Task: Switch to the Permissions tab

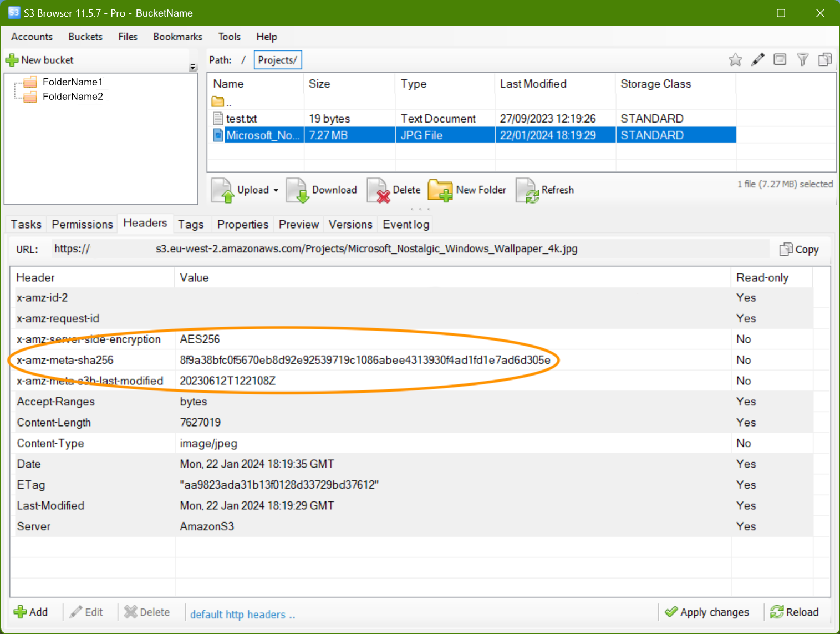Action: point(82,224)
